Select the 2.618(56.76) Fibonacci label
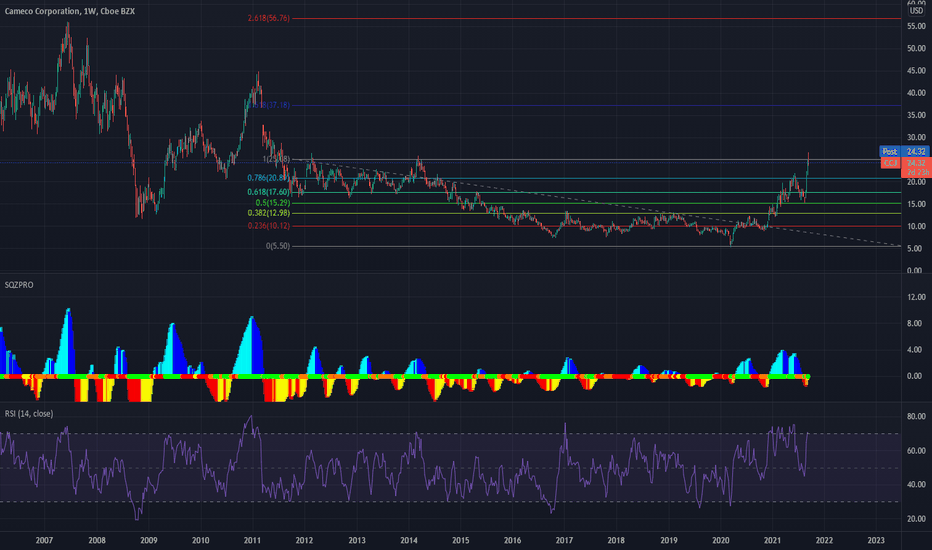Screen dimensions: 932x550 click(269, 18)
